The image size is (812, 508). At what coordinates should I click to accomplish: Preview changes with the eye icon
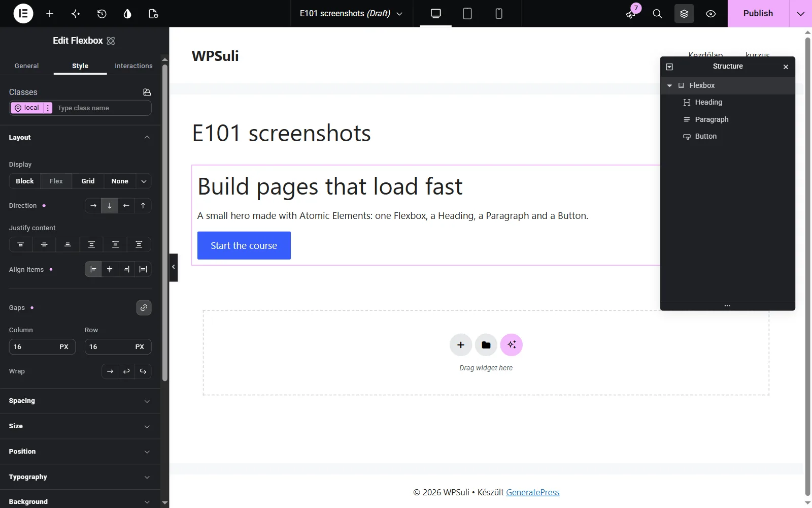tap(710, 14)
